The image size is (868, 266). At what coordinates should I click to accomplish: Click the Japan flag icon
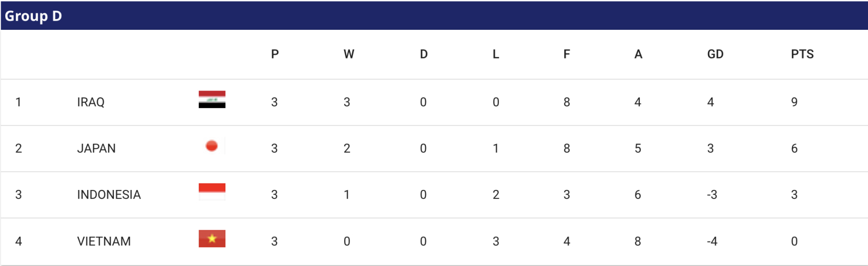(x=212, y=146)
